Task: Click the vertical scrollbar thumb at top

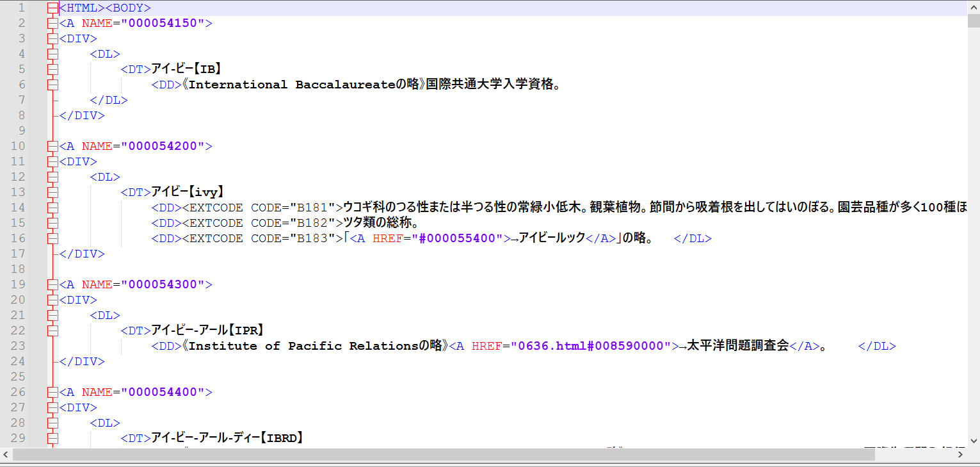Action: 973,21
